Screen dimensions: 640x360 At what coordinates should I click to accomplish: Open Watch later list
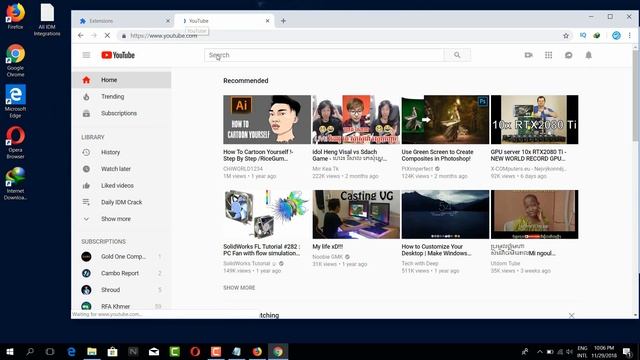(122, 169)
